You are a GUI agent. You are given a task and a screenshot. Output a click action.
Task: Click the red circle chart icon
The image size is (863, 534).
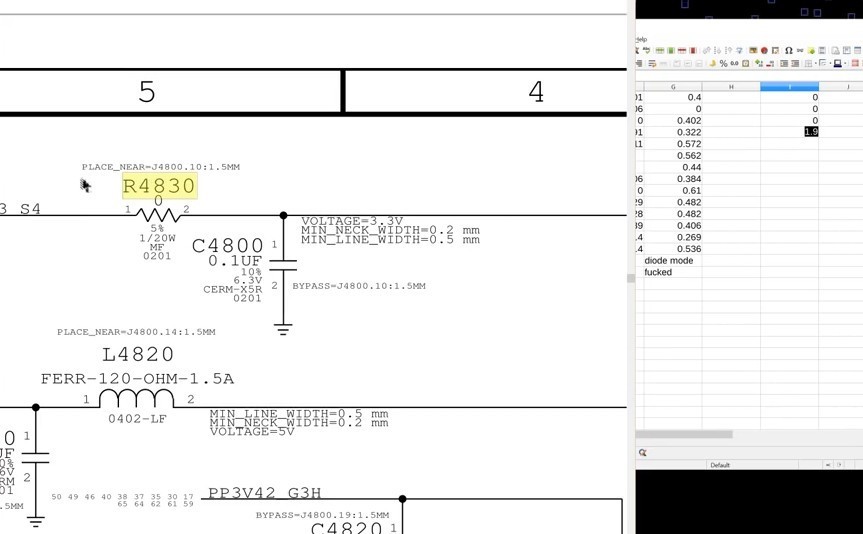764,51
